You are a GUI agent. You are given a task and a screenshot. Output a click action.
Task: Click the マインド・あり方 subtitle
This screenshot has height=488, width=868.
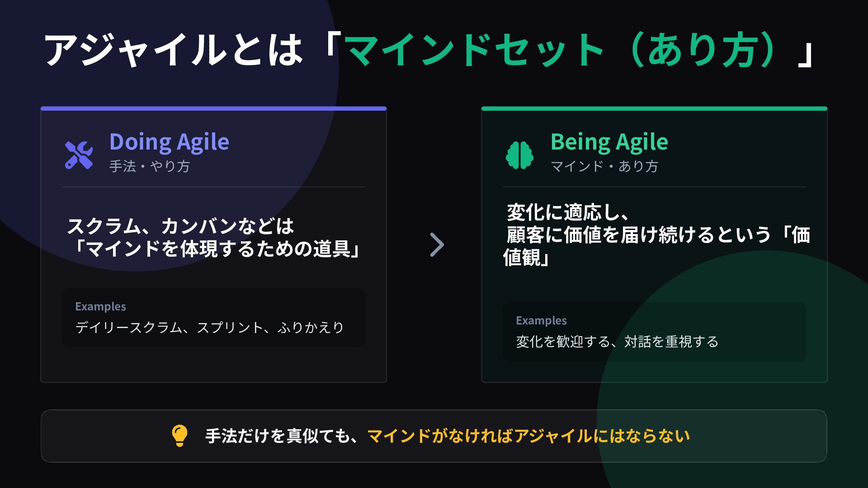pos(604,166)
